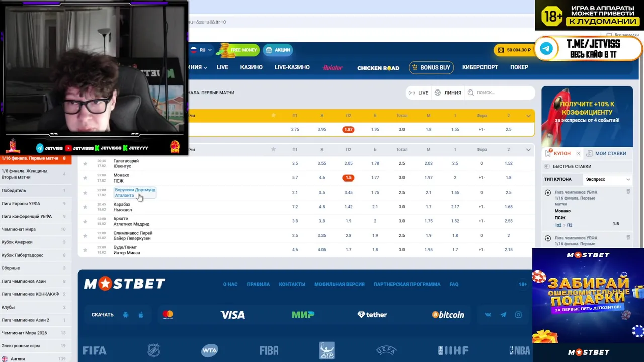
Task: Click the balance 50 004,30 ₽ button
Action: pos(514,50)
